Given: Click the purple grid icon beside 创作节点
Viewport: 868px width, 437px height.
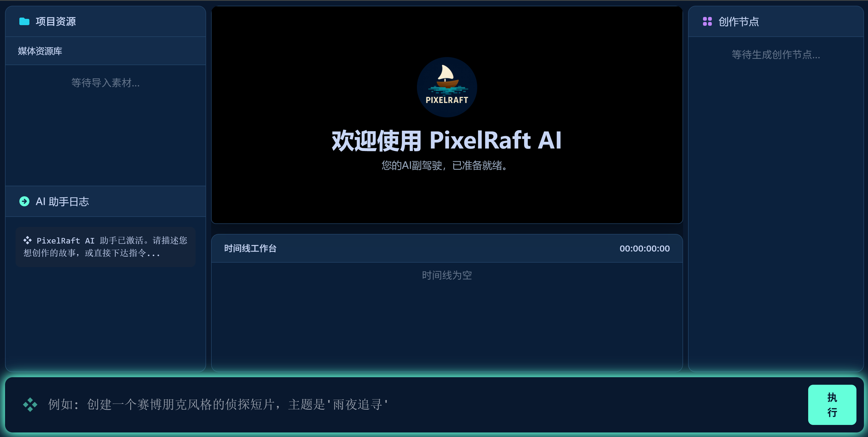Looking at the screenshot, I should pos(707,21).
